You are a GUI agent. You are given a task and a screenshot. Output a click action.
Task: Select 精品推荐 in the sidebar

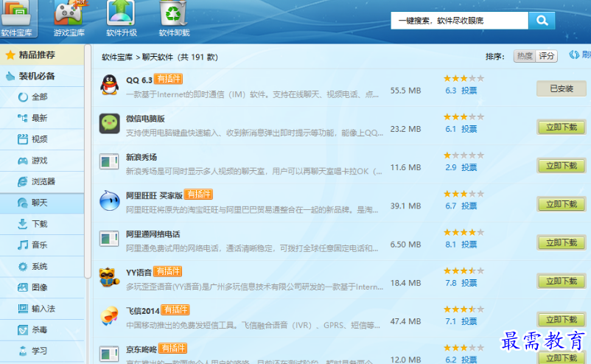coord(42,55)
